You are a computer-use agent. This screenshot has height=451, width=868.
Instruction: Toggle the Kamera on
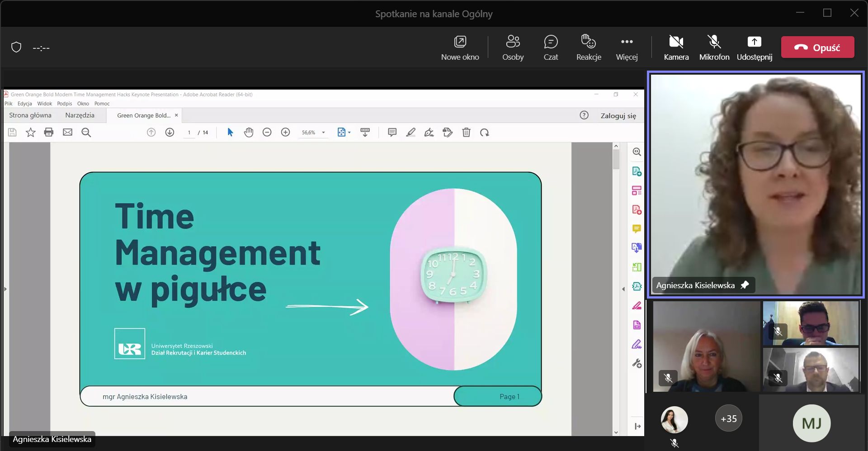click(676, 47)
